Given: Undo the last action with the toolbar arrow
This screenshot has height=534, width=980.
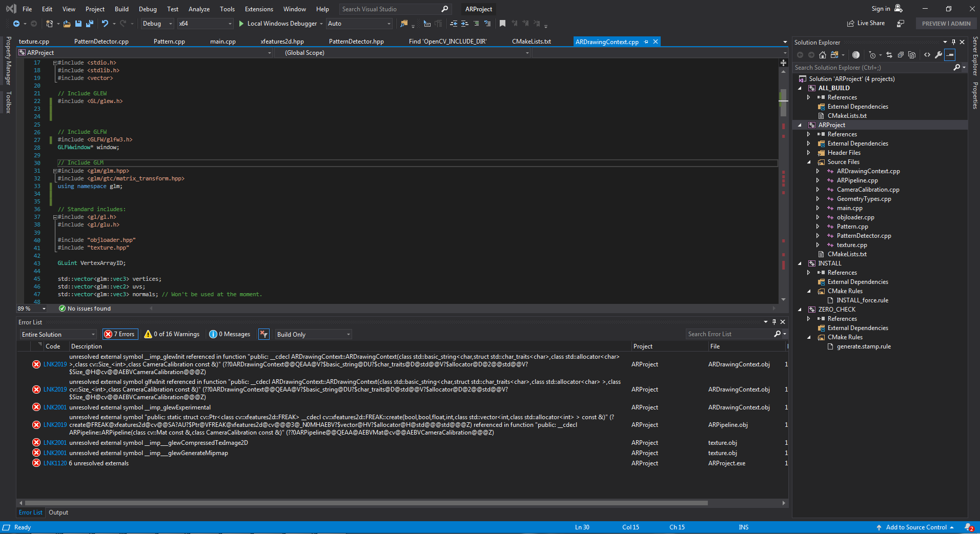Looking at the screenshot, I should [105, 24].
